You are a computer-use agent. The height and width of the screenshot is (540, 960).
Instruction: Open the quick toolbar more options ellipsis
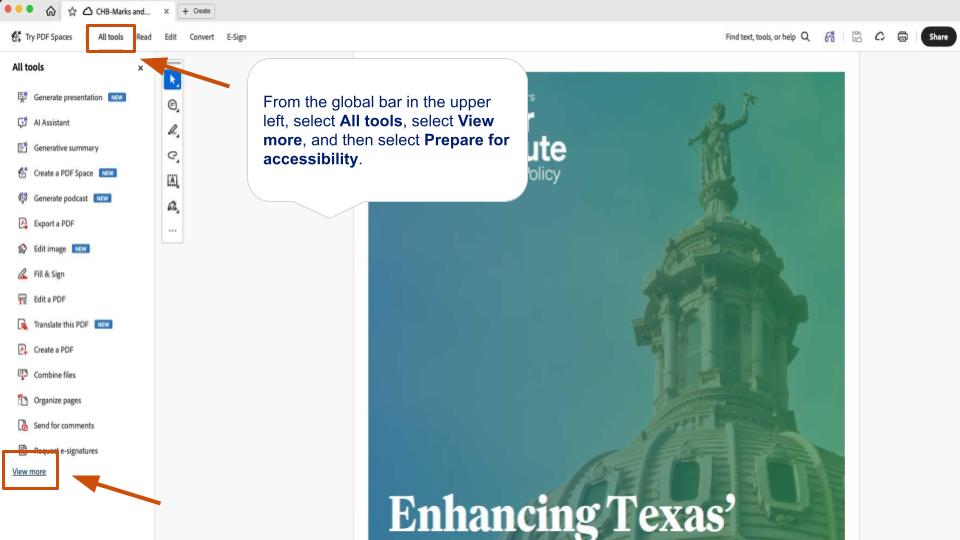[x=173, y=231]
